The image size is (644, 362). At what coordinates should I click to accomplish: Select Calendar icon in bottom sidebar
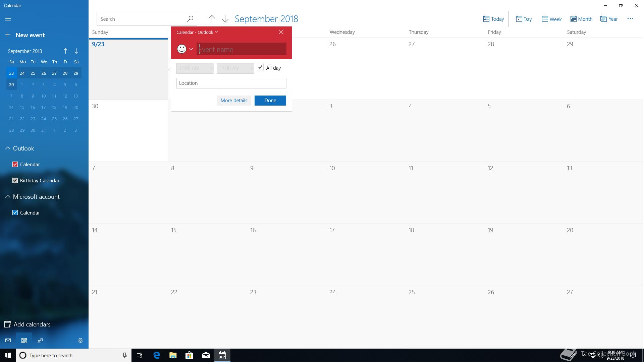pos(24,341)
